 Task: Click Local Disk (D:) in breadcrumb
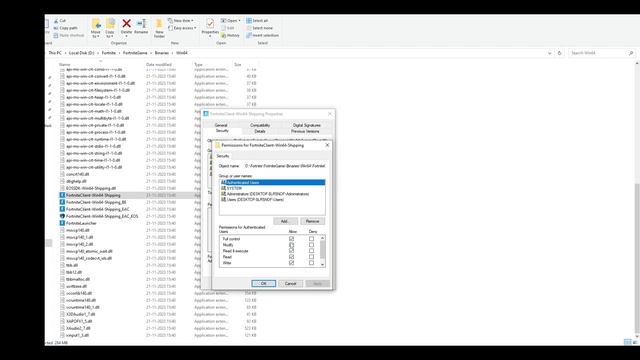[82, 53]
